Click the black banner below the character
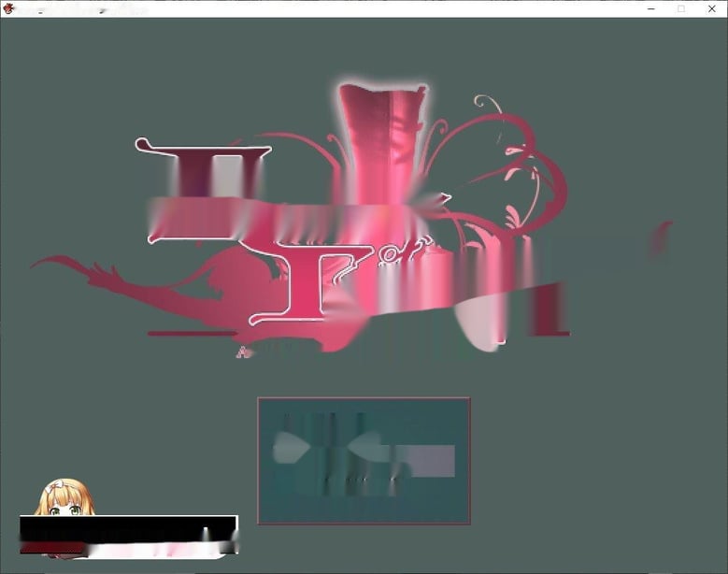The height and width of the screenshot is (574, 728). [x=128, y=528]
